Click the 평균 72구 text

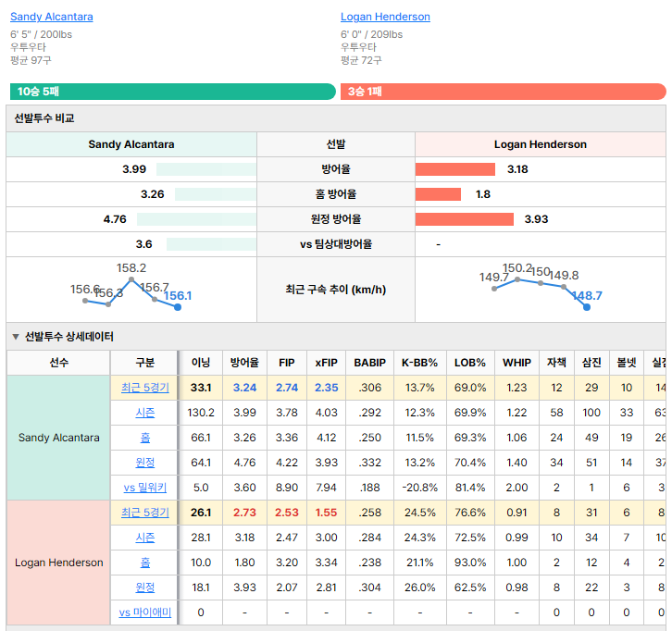[x=361, y=60]
